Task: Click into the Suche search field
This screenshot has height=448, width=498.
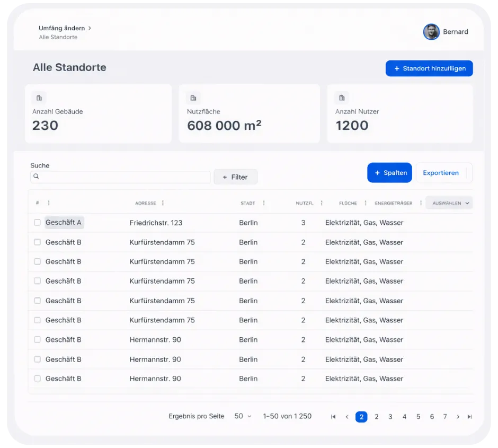Action: pyautogui.click(x=121, y=177)
